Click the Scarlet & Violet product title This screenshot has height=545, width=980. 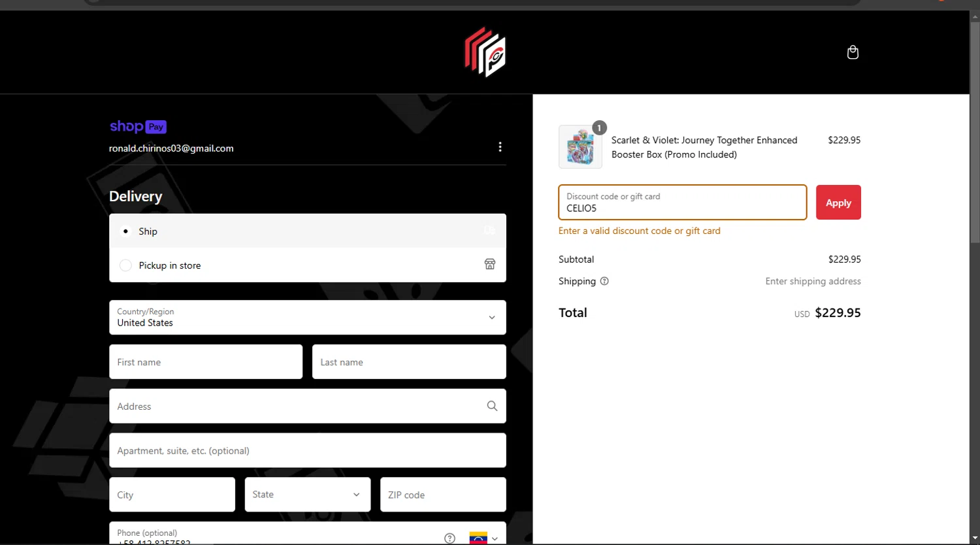(704, 147)
